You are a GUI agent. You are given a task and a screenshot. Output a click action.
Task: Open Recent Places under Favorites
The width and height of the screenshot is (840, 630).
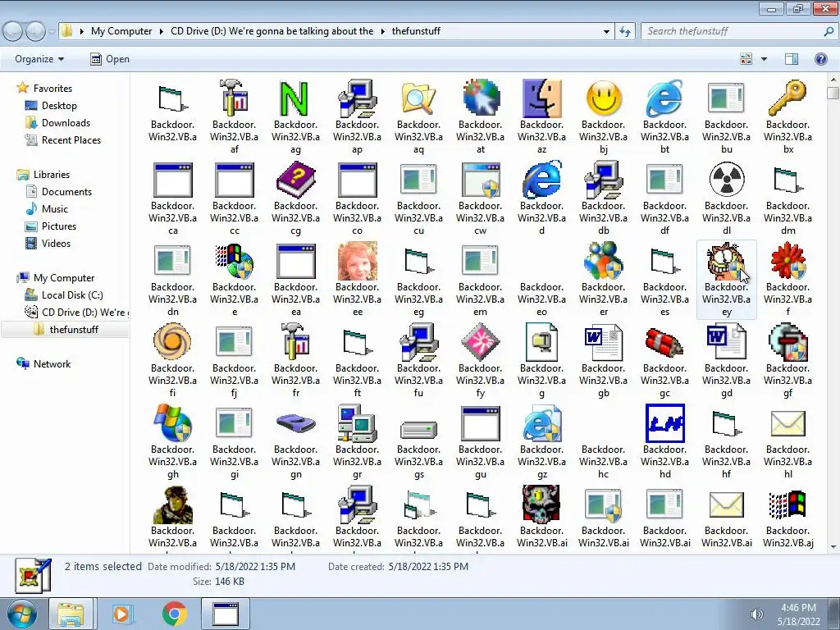click(x=71, y=139)
